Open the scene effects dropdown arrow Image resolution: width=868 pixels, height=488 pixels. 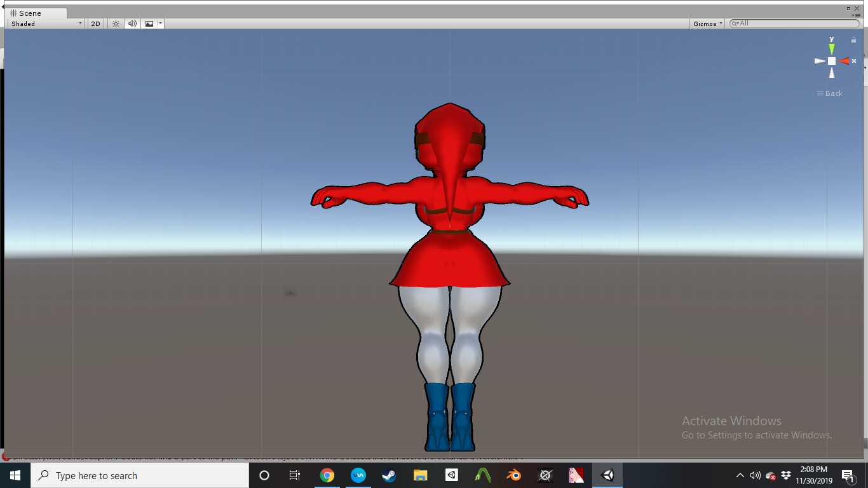coord(161,24)
